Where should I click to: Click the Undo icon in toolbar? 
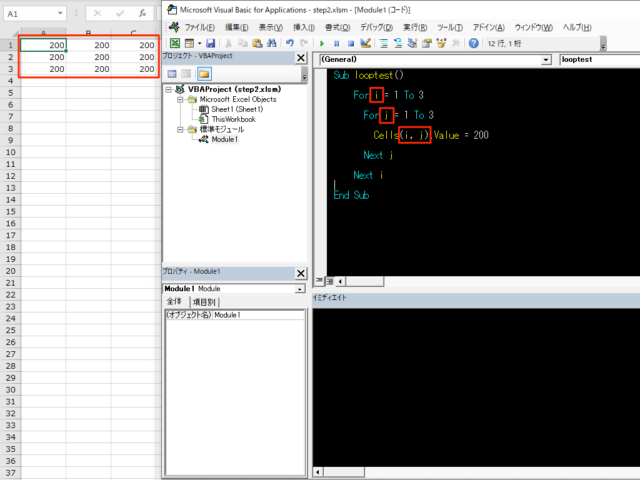pos(290,44)
